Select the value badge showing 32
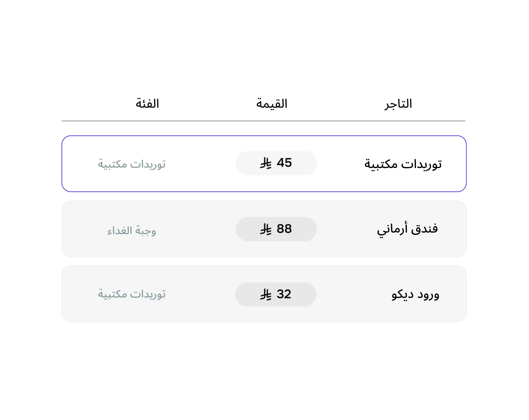This screenshot has width=529, height=420. 276,294
